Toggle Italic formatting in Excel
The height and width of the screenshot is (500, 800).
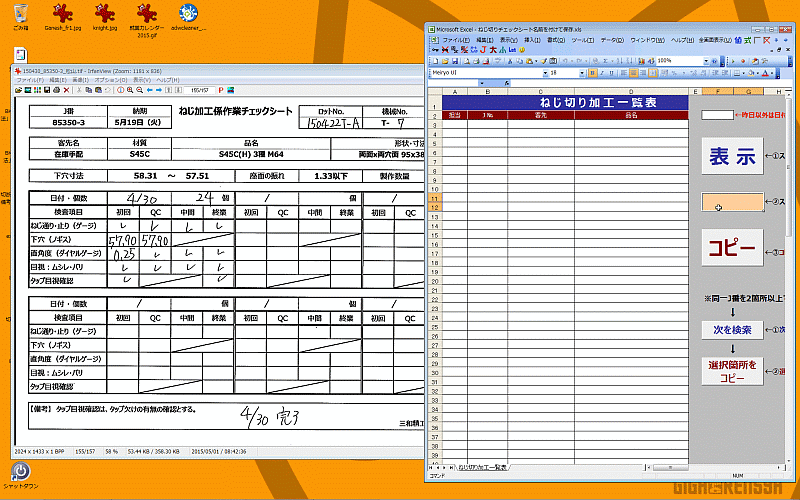click(602, 73)
